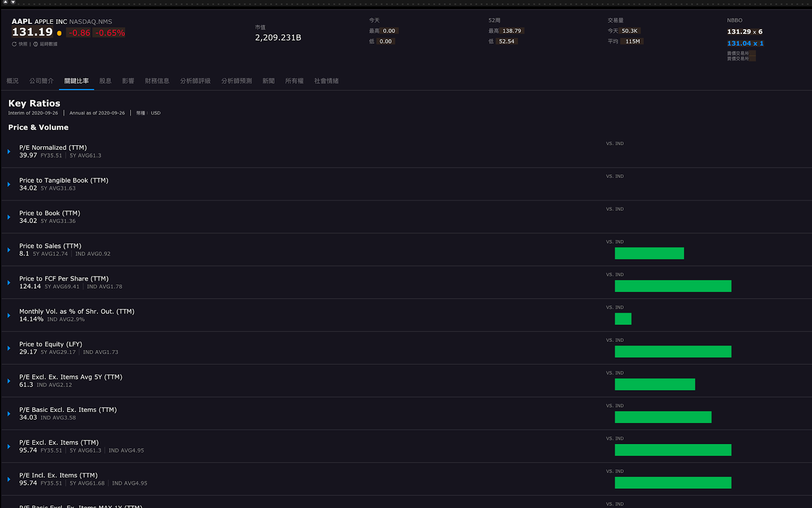
Task: Expand the Price to Equity (LFY) row
Action: (x=9, y=348)
